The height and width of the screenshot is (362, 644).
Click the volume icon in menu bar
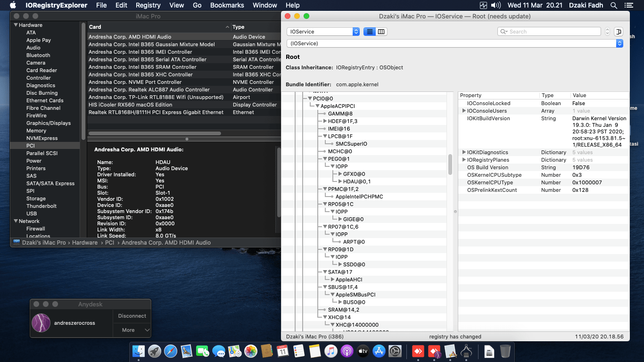click(495, 5)
